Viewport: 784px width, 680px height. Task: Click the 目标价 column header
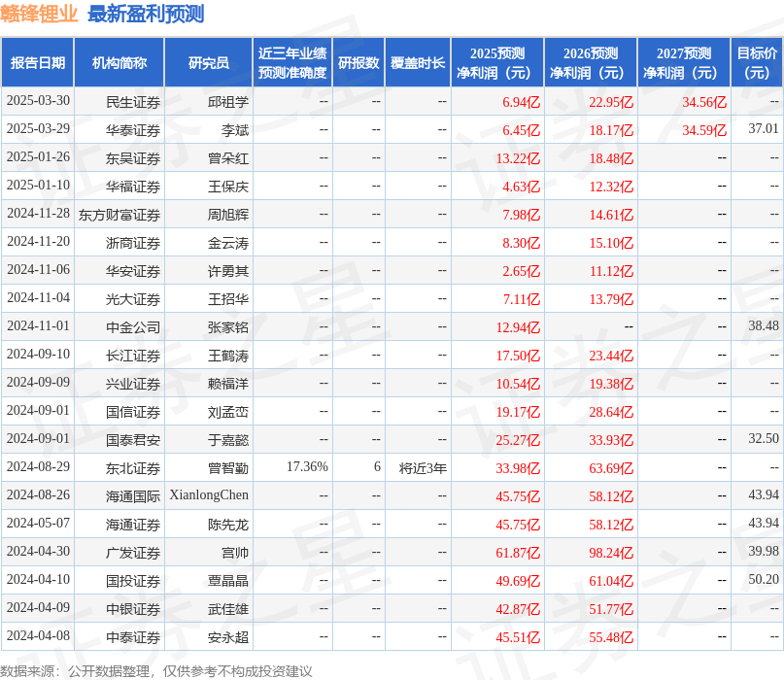[757, 62]
